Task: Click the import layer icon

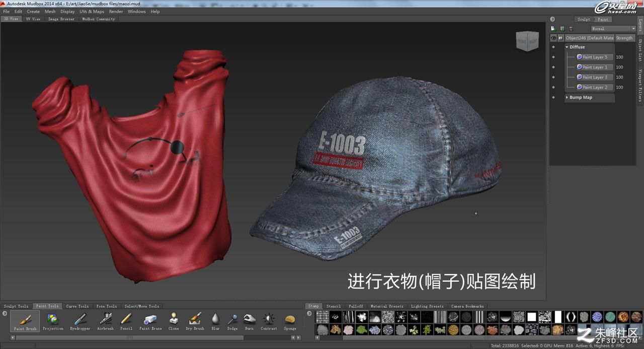Action: (562, 29)
